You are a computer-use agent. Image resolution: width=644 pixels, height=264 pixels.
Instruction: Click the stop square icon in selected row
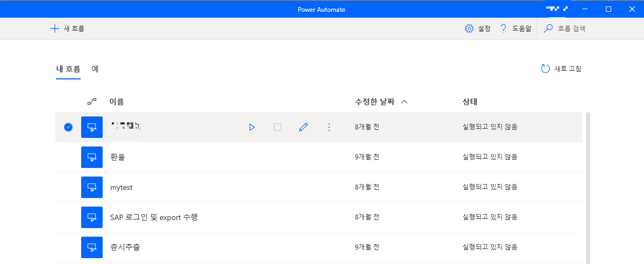tap(277, 128)
